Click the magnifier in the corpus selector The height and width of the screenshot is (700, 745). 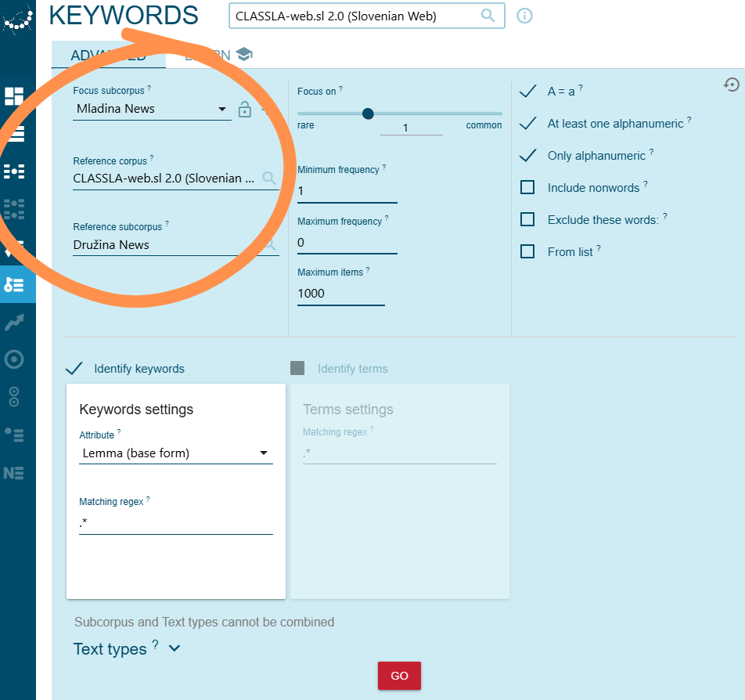tap(488, 16)
